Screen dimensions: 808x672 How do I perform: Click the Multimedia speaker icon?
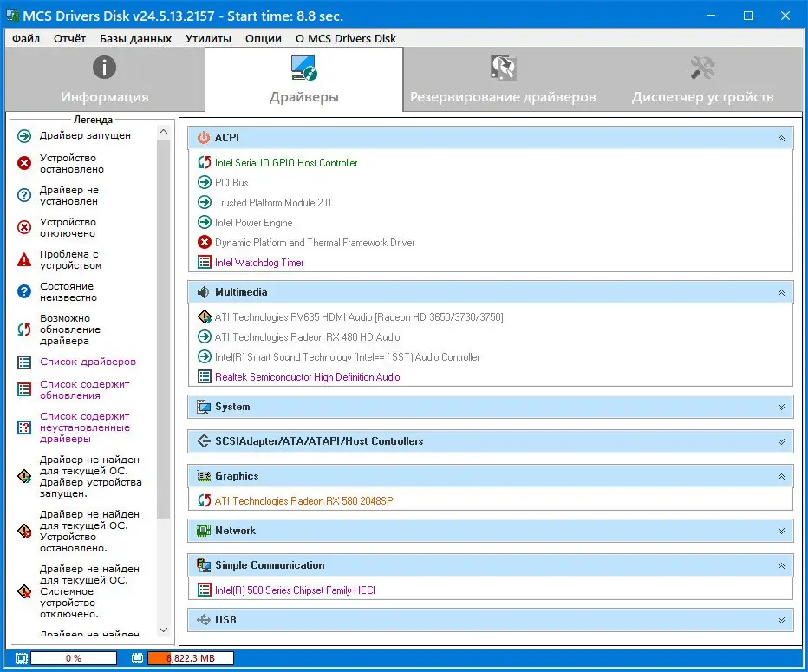coord(204,292)
